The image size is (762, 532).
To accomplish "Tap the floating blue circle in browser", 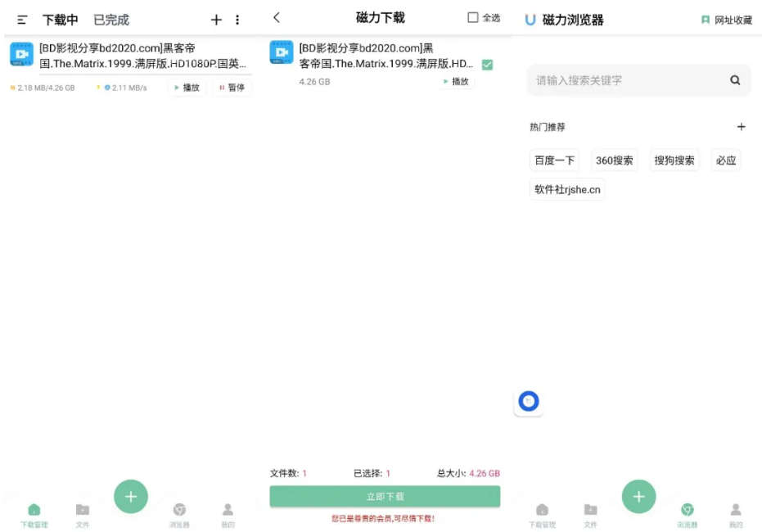I will pyautogui.click(x=528, y=401).
